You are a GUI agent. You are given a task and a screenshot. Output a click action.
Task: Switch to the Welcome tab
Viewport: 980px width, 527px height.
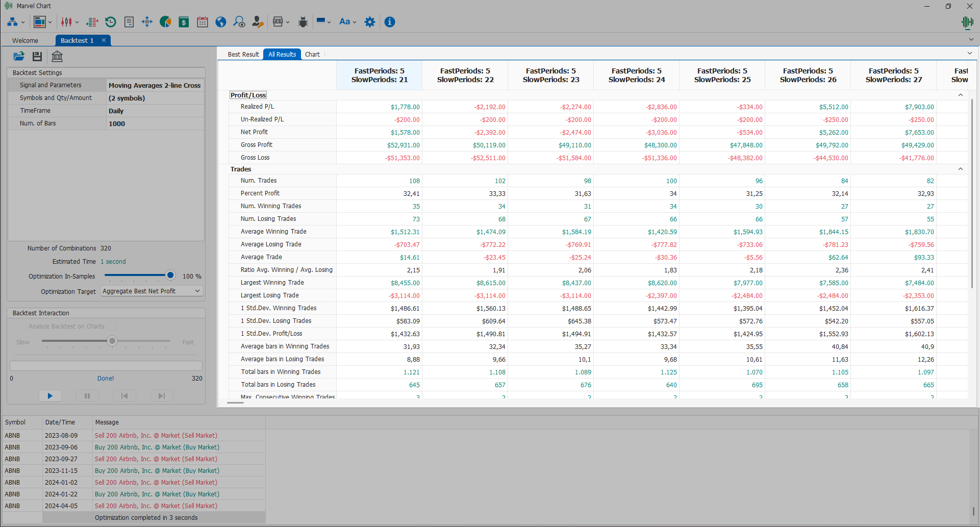(25, 40)
